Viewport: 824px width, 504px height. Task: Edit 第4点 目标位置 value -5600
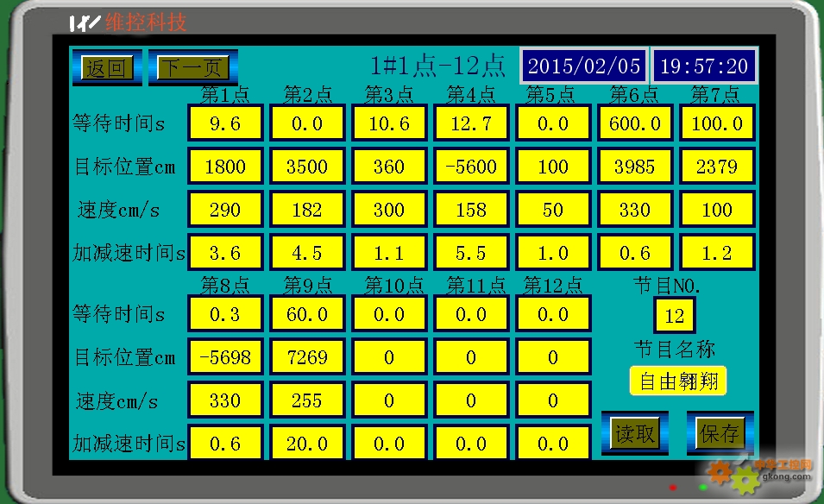471,166
